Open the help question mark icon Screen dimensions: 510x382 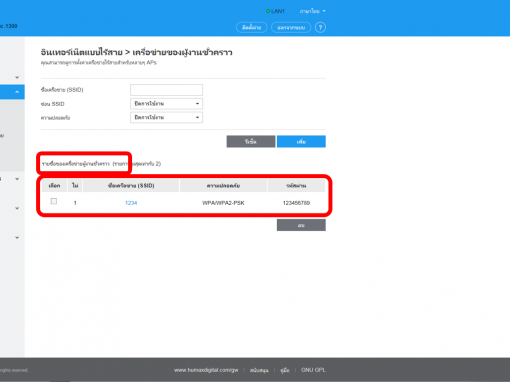320,27
